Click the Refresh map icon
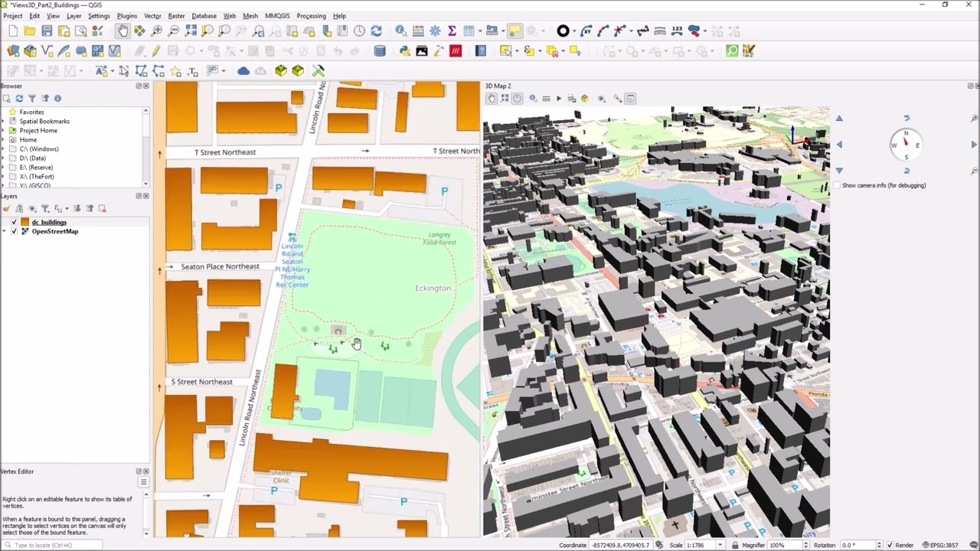 tap(376, 31)
